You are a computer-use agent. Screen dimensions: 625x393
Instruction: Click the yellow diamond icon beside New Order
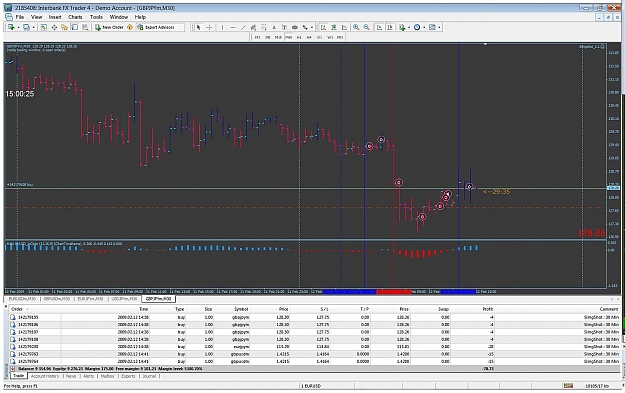pos(130,27)
